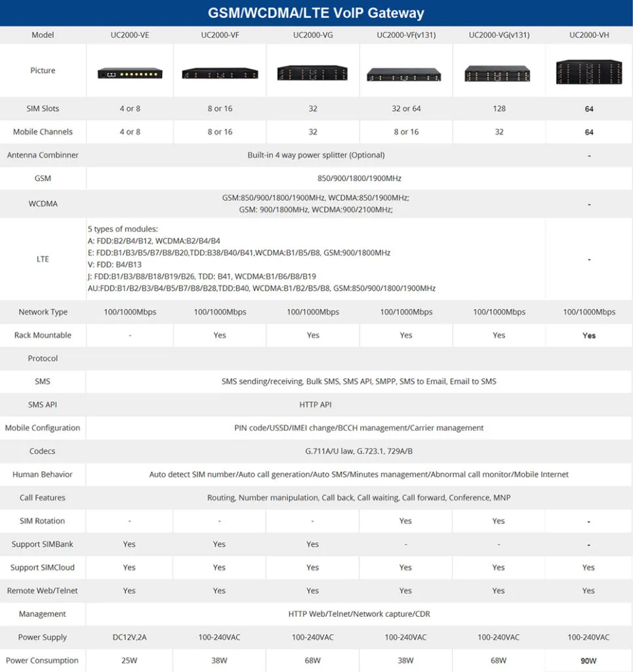Viewport: 633px width, 672px height.
Task: Click the DC12V,2A Power Supply cell
Action: (x=129, y=637)
